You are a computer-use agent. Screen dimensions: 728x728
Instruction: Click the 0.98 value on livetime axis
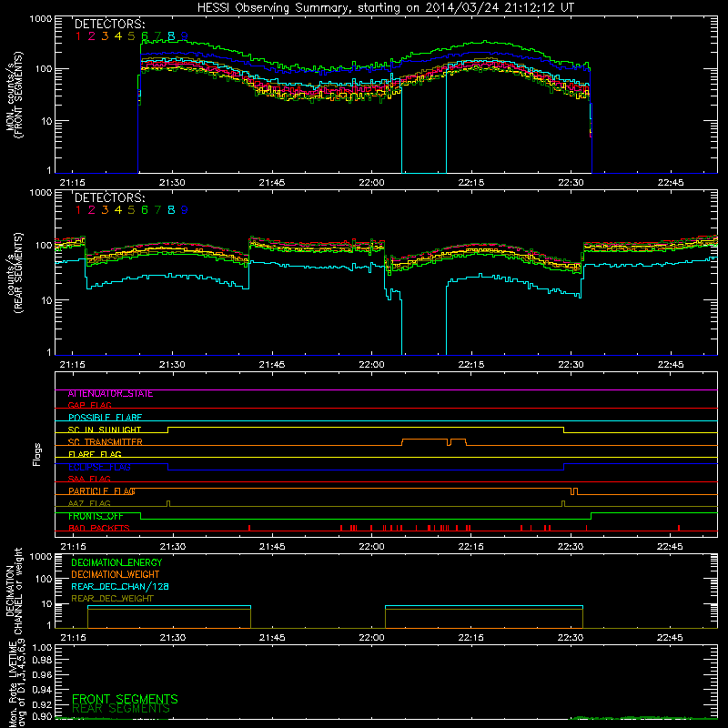(x=42, y=661)
